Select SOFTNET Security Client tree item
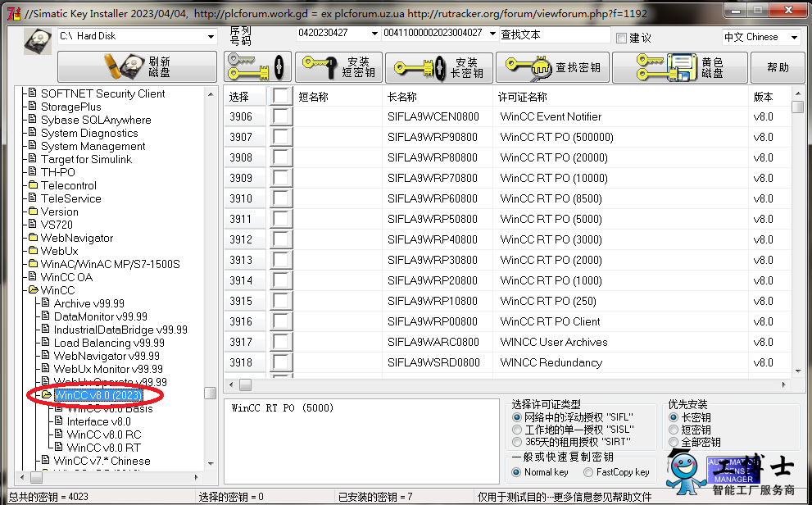 click(102, 93)
